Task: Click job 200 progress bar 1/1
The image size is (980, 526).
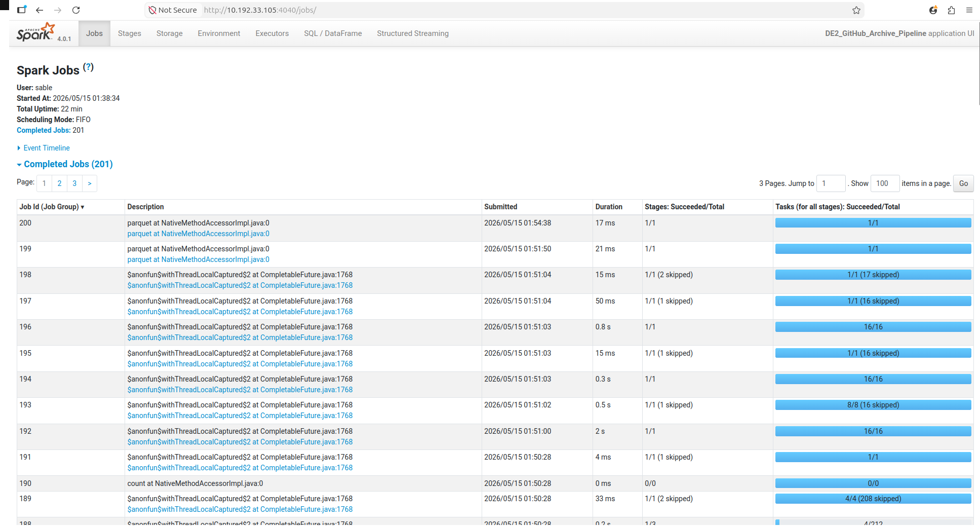Action: pyautogui.click(x=873, y=223)
